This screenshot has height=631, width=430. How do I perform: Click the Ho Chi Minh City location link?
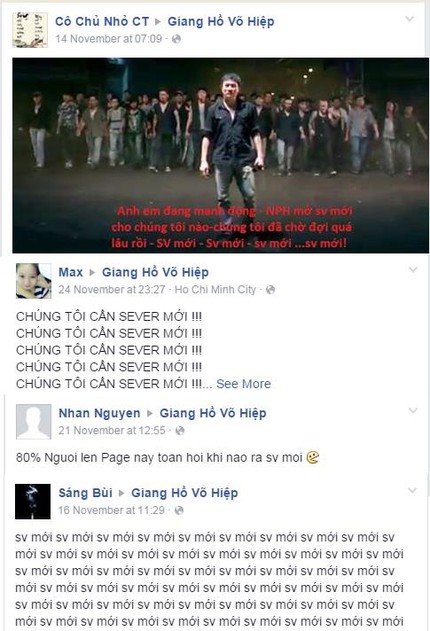coord(215,290)
